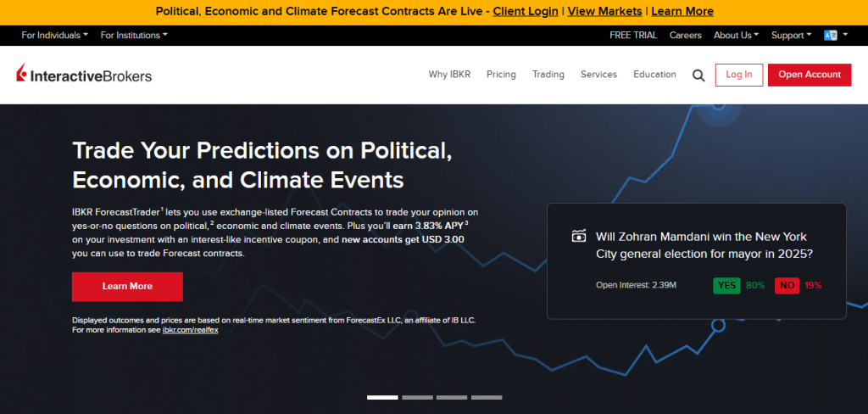
Task: Open the search magnifier icon
Action: [698, 76]
